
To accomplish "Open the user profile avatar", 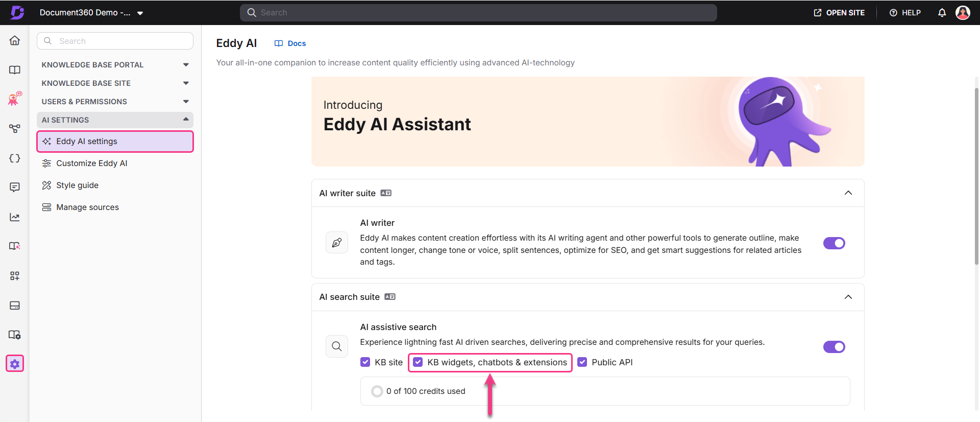I will click(963, 13).
